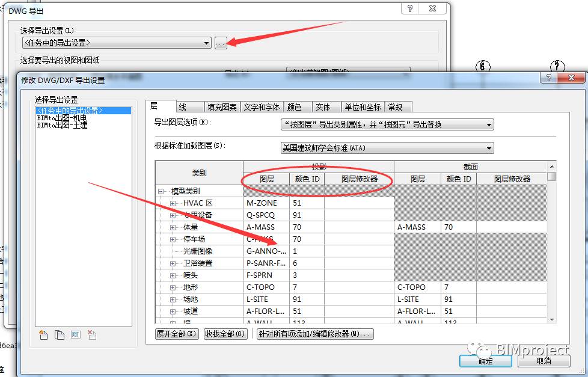This screenshot has width=588, height=377.
Task: Click the P-SANR-F layer cell for 卫浴装置
Action: tap(266, 263)
